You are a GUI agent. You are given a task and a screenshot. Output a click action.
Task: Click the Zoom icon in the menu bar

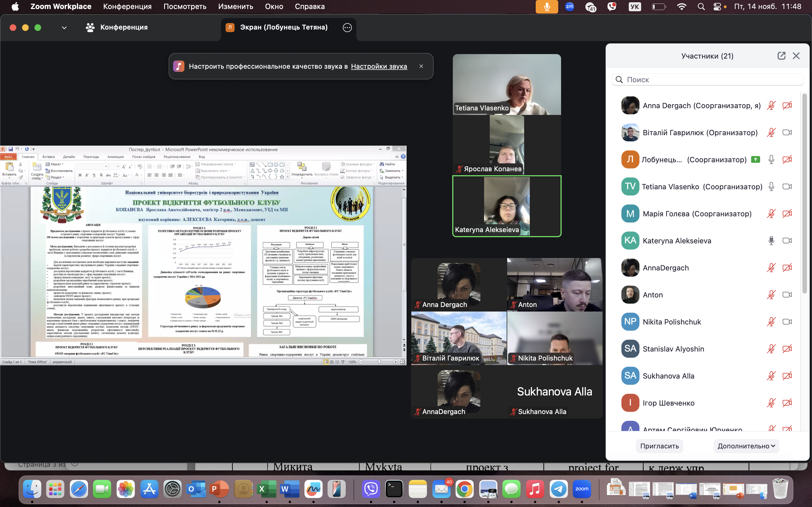pos(570,7)
